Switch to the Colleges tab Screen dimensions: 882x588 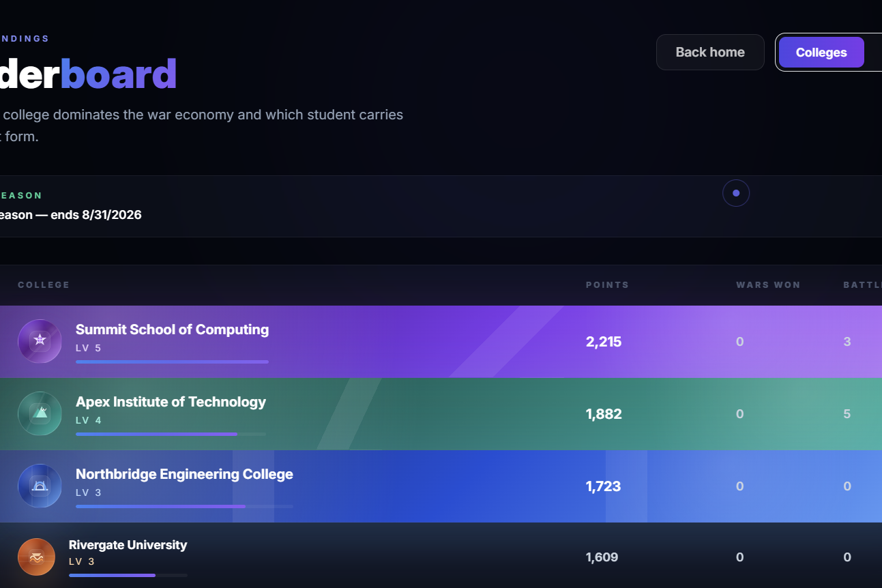click(821, 53)
